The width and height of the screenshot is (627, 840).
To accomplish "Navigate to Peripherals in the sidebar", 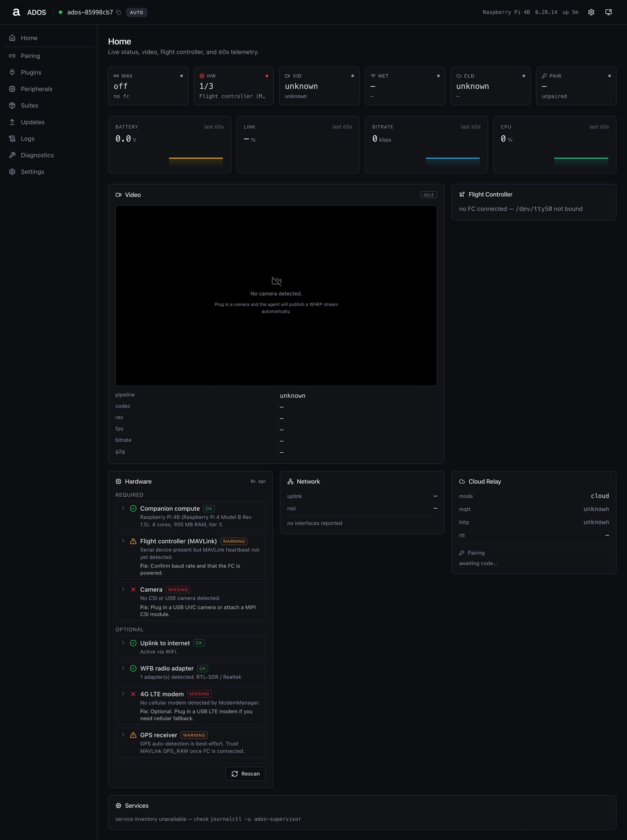I will click(x=49, y=89).
